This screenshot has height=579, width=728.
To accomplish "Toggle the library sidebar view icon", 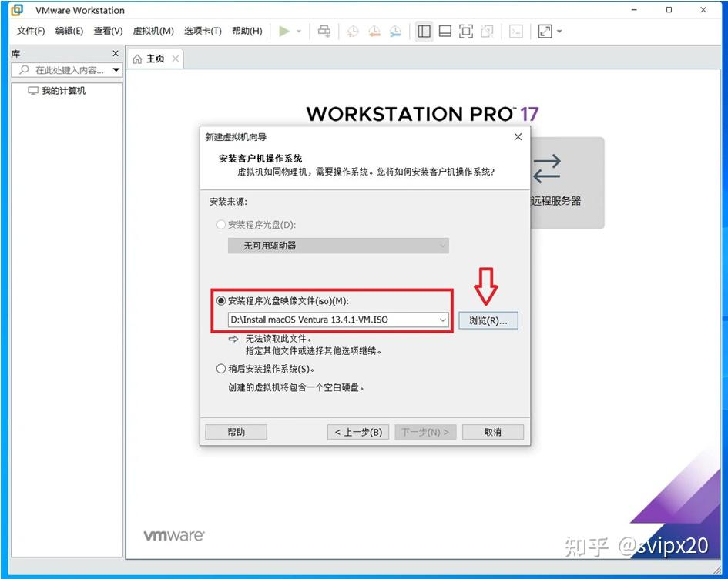I will pos(424,31).
